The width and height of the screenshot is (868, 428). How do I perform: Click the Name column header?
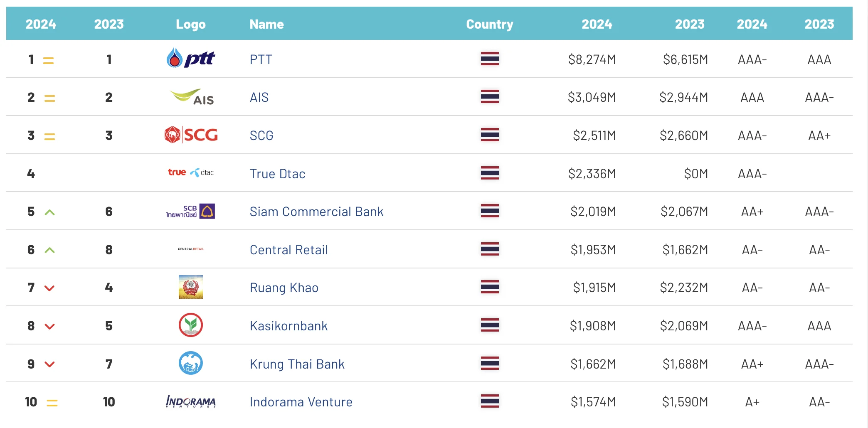266,24
